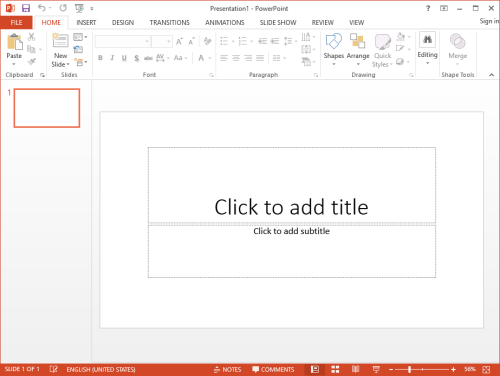Click the Paste icon
Image resolution: width=500 pixels, height=376 pixels.
[x=15, y=42]
